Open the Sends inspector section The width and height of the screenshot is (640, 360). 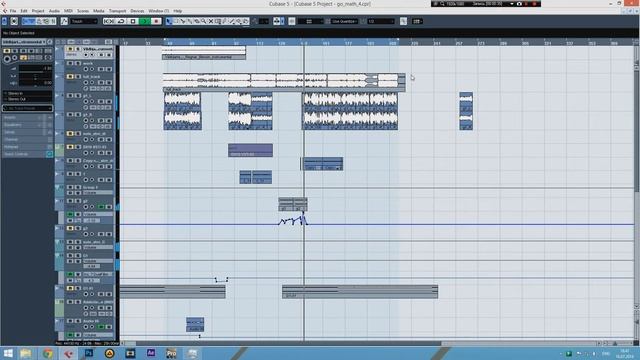27,132
